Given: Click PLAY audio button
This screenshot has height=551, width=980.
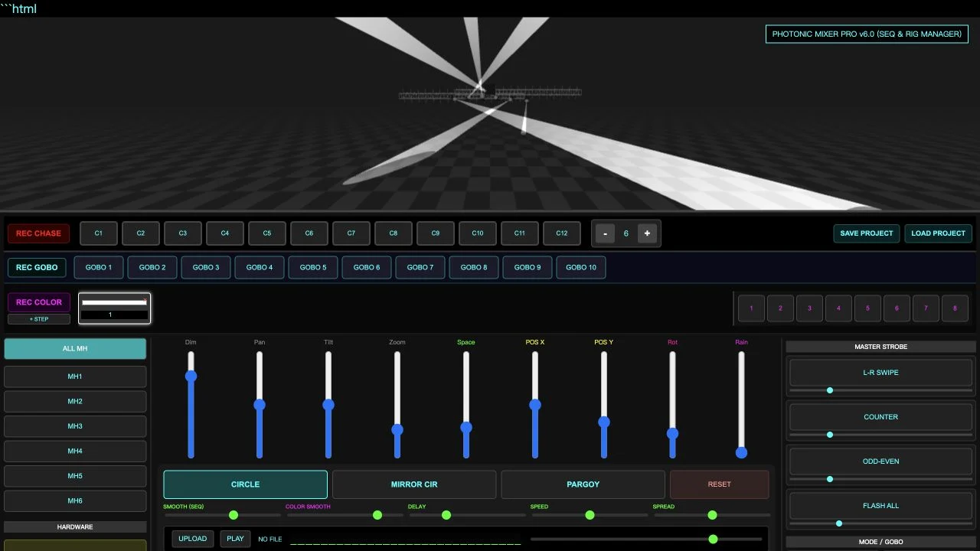Looking at the screenshot, I should click(236, 539).
